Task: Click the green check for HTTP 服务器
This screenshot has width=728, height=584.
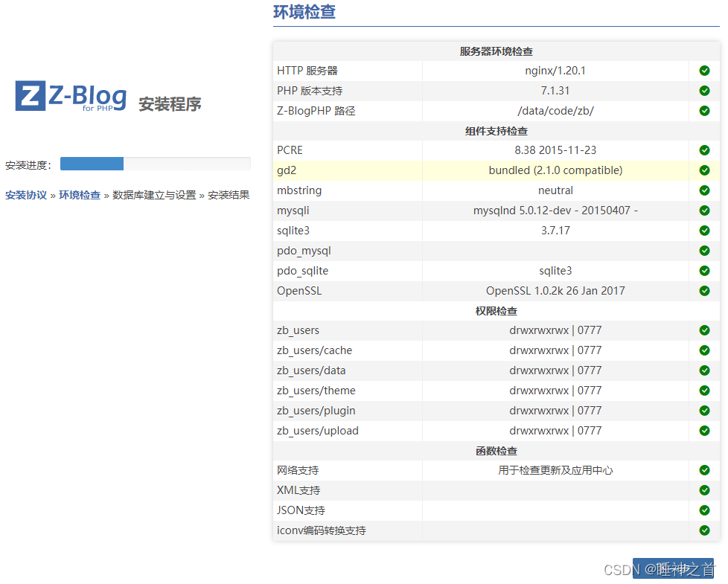Action: (704, 71)
